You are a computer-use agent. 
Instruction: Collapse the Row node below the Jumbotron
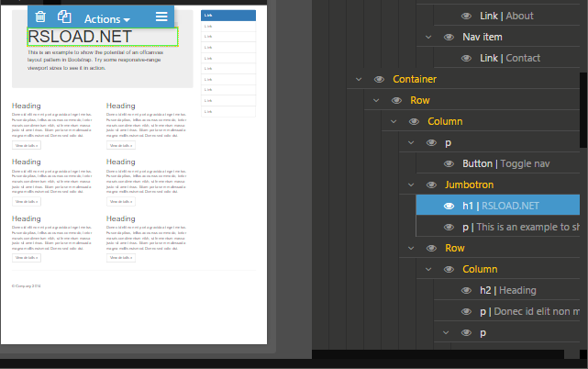coord(411,248)
